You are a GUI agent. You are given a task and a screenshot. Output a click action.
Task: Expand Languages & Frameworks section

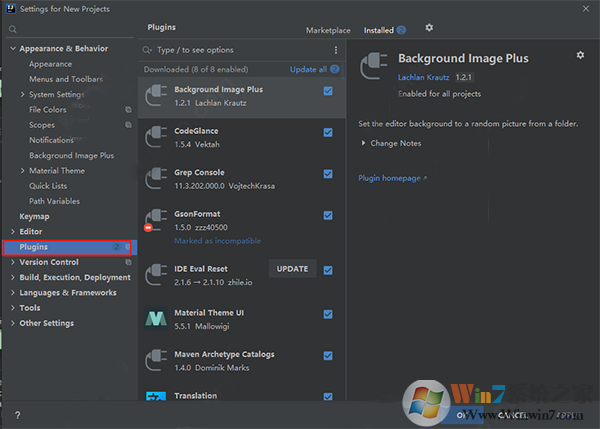(x=13, y=293)
